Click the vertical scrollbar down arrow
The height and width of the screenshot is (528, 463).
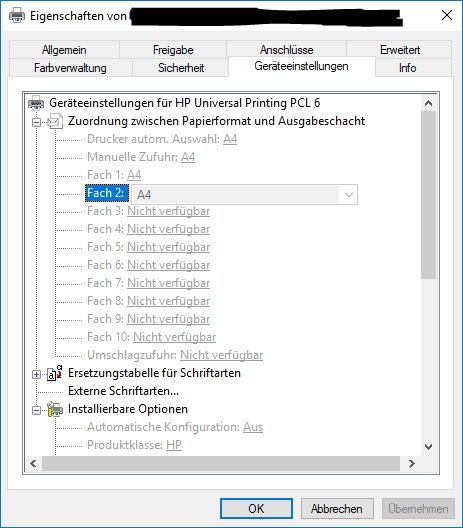[x=428, y=447]
